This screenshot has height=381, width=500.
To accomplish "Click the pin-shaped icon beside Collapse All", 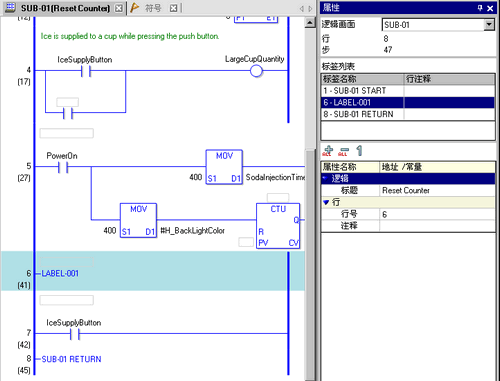I will click(359, 151).
